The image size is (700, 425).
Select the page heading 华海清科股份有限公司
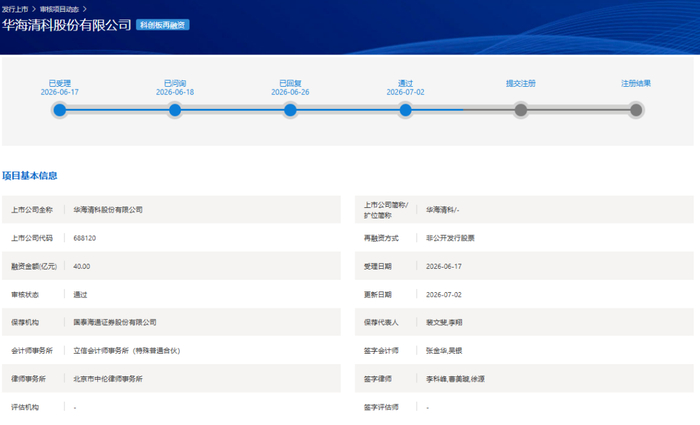[x=67, y=25]
